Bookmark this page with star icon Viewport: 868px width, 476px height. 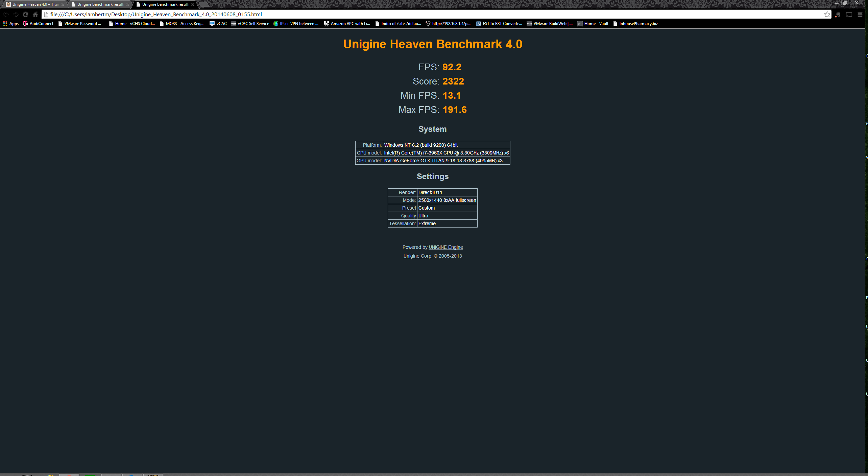click(827, 15)
